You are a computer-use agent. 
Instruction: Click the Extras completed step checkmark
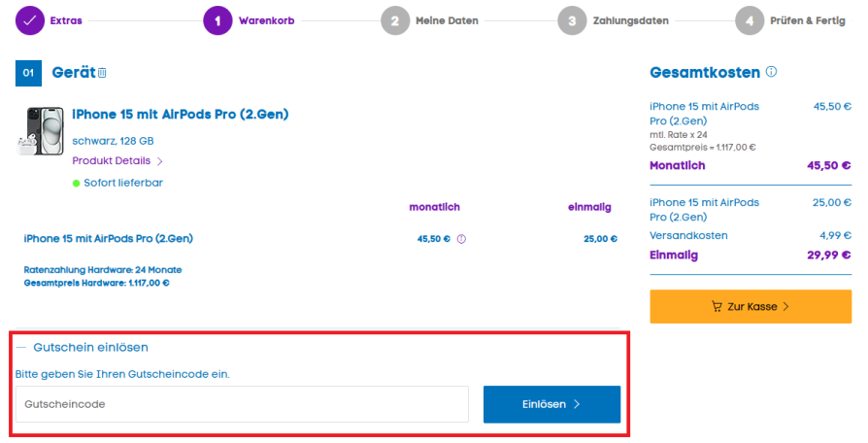coord(29,21)
